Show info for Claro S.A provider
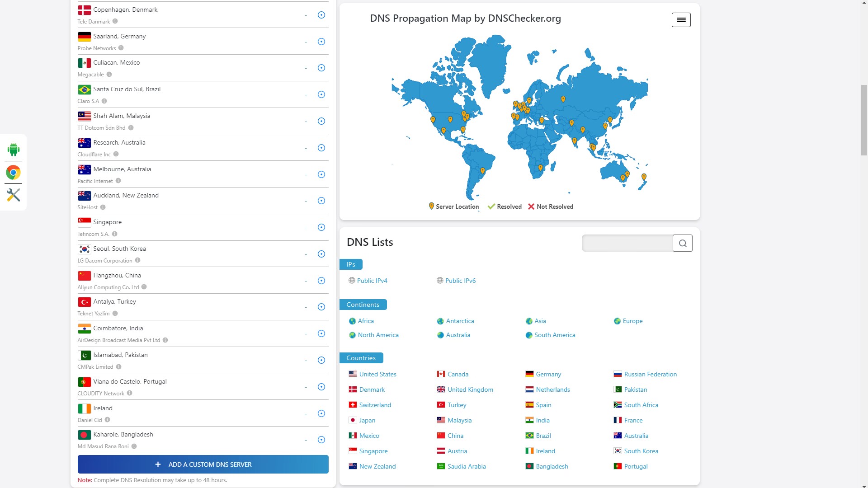This screenshot has height=488, width=868. [104, 101]
